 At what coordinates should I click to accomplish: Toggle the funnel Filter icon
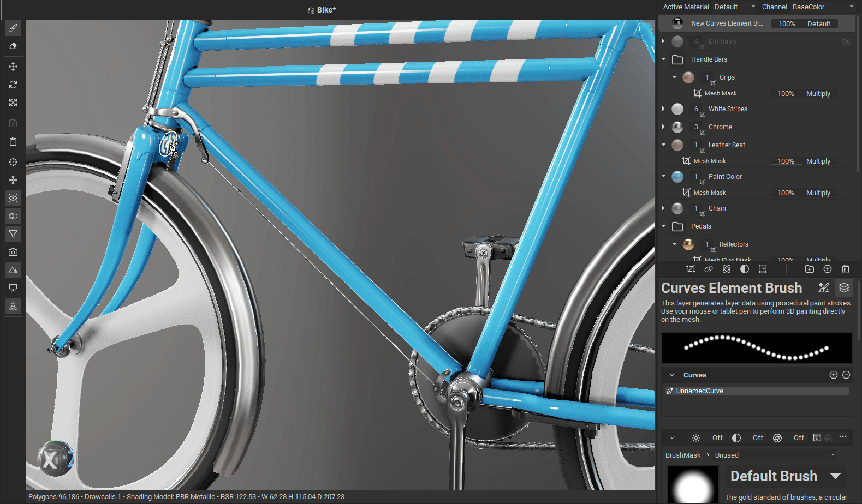click(13, 234)
